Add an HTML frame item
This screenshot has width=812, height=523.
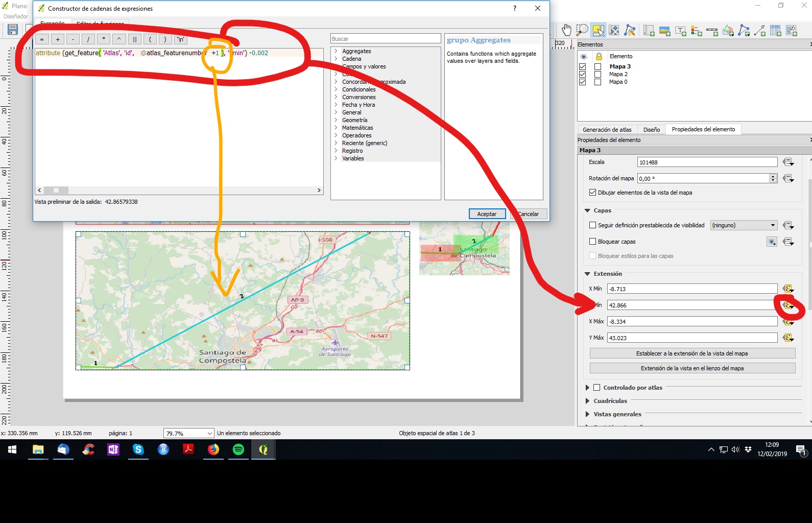pos(792,31)
